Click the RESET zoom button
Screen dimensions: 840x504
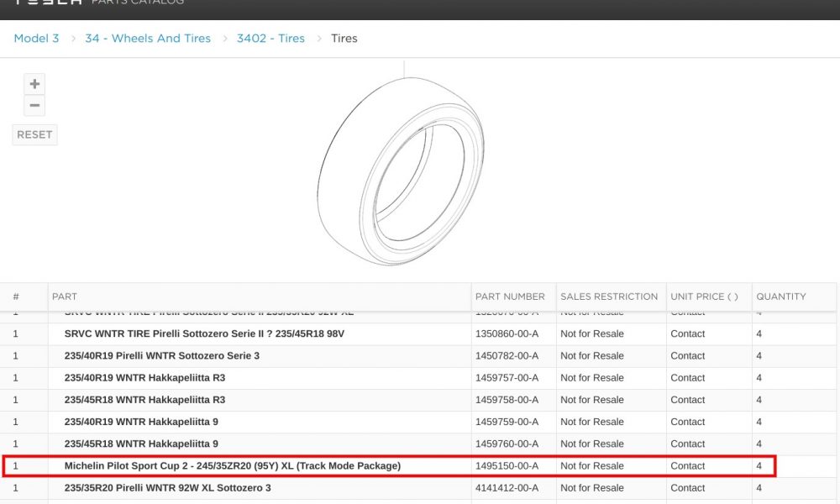(34, 134)
